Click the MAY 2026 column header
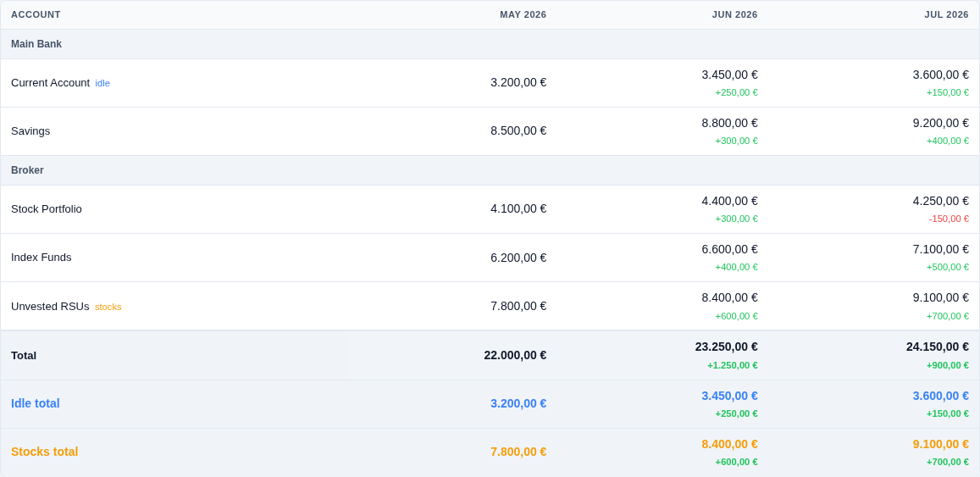 [523, 14]
